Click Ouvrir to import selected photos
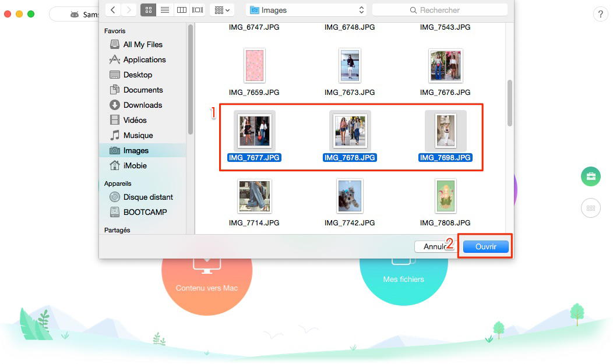 (x=485, y=246)
